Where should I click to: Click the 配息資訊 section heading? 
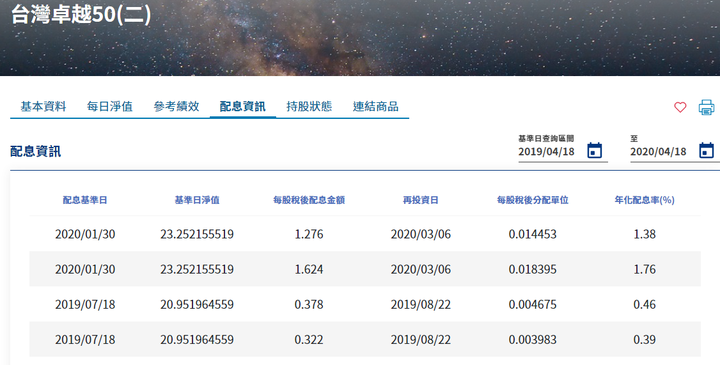point(35,152)
